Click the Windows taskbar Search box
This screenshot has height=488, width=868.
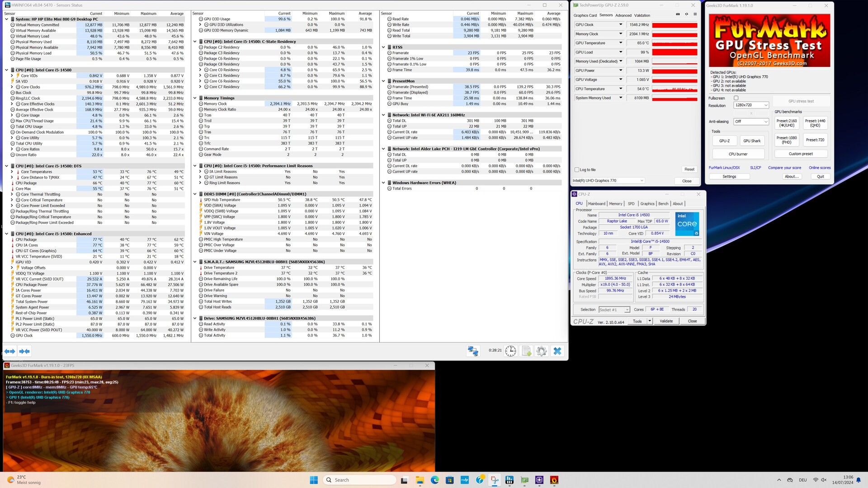(x=359, y=480)
